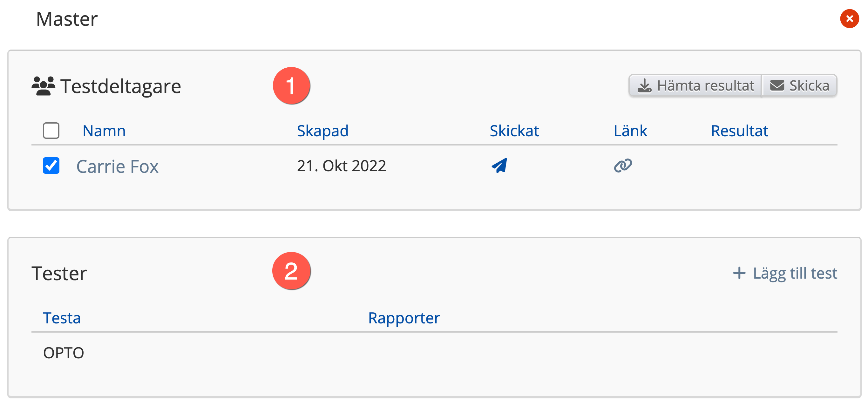Close the Master dialog with red X
This screenshot has height=406, width=868.
tap(850, 18)
